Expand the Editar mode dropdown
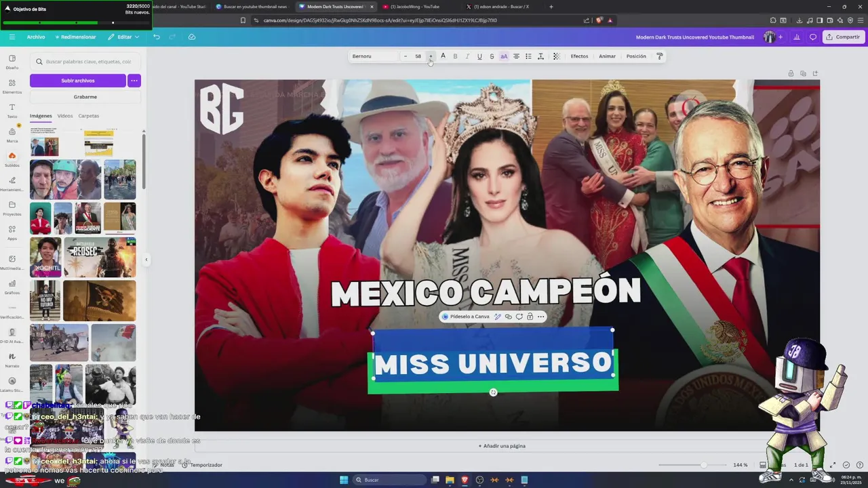The width and height of the screenshot is (868, 488). coord(123,37)
